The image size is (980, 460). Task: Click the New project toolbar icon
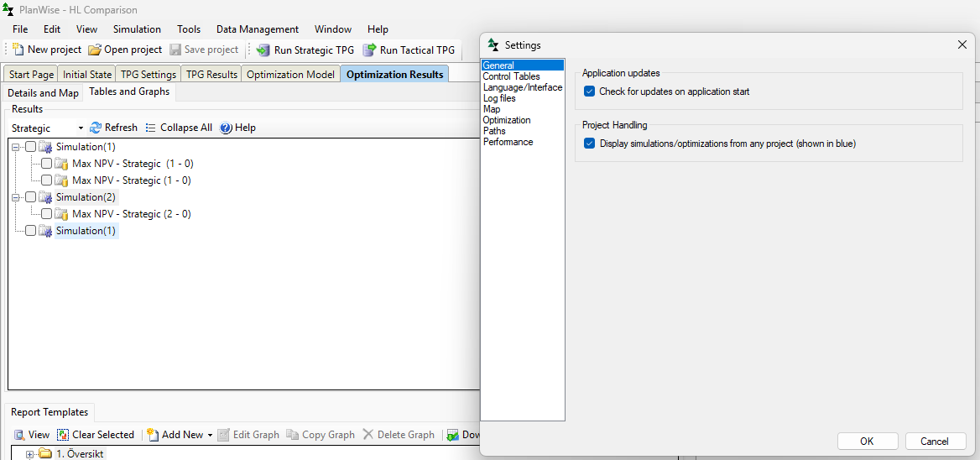(x=18, y=50)
